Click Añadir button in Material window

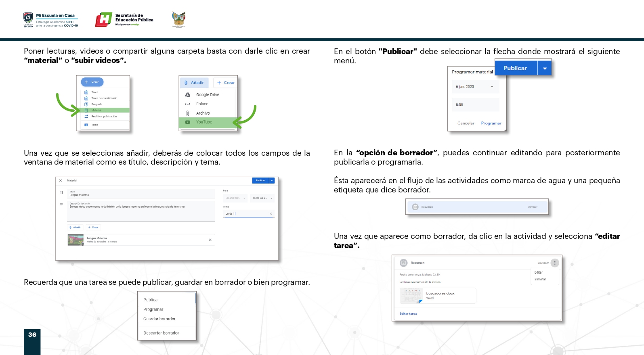pos(75,228)
